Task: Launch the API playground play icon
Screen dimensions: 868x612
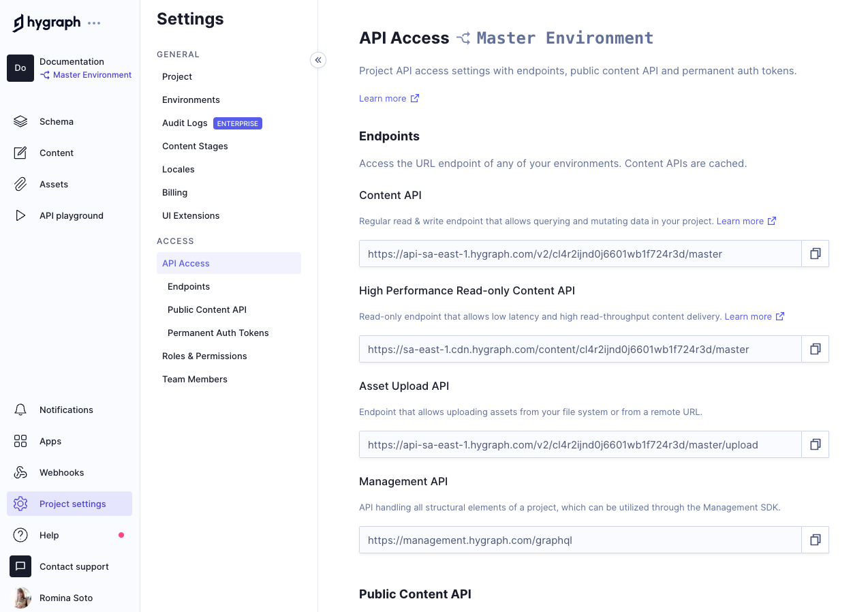Action: click(x=20, y=215)
